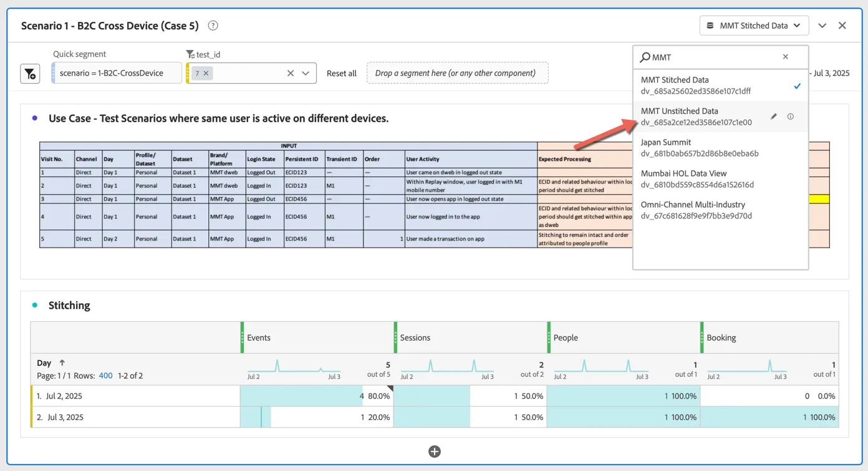Image resolution: width=868 pixels, height=471 pixels.
Task: Clear all test_id selections
Action: (291, 73)
